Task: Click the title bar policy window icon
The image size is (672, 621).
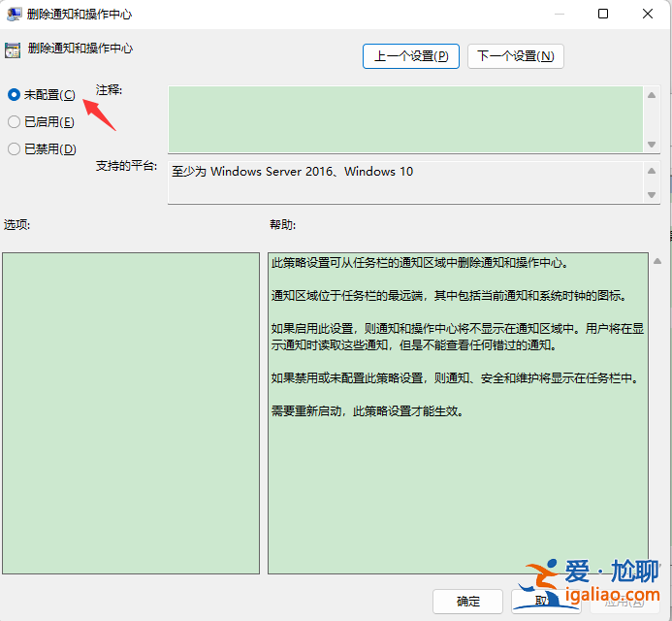Action: [15, 15]
